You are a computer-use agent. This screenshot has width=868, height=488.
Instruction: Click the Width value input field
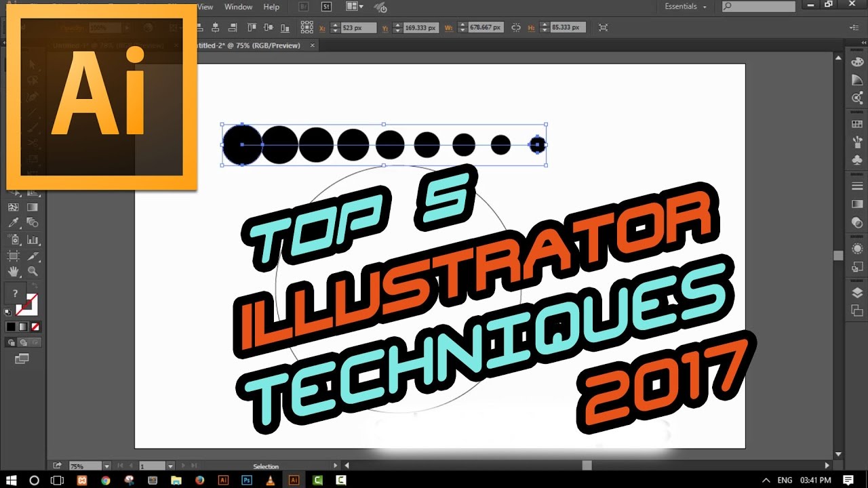tap(486, 27)
